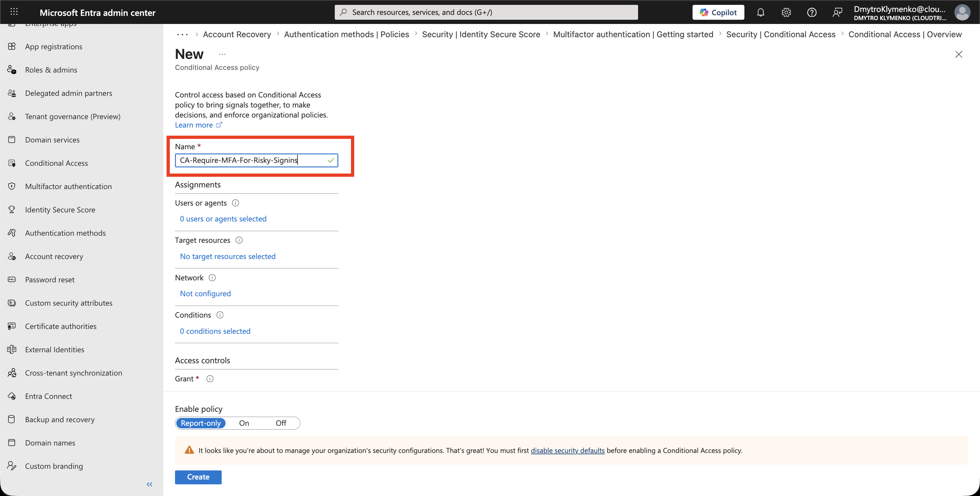Click the Authentication methods sidebar icon
The image size is (980, 496).
[12, 233]
